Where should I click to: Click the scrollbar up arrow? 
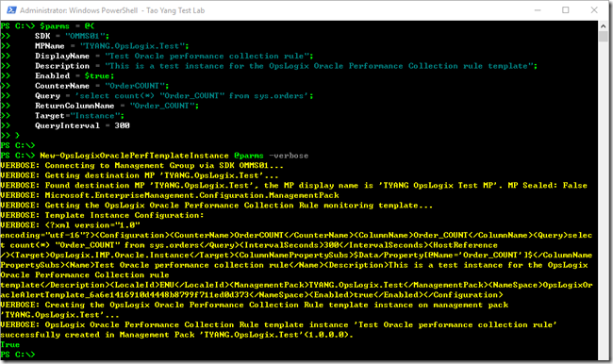coord(604,25)
